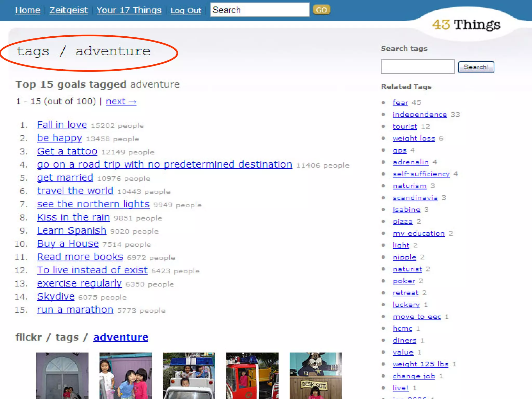Select the related tag self-sufficiency
This screenshot has height=399, width=532.
coord(421,174)
